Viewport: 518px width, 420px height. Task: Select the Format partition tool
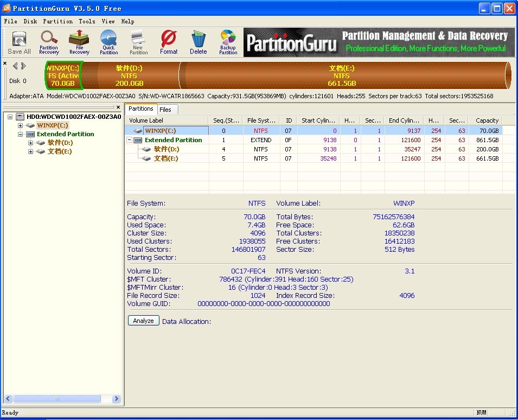[169, 42]
